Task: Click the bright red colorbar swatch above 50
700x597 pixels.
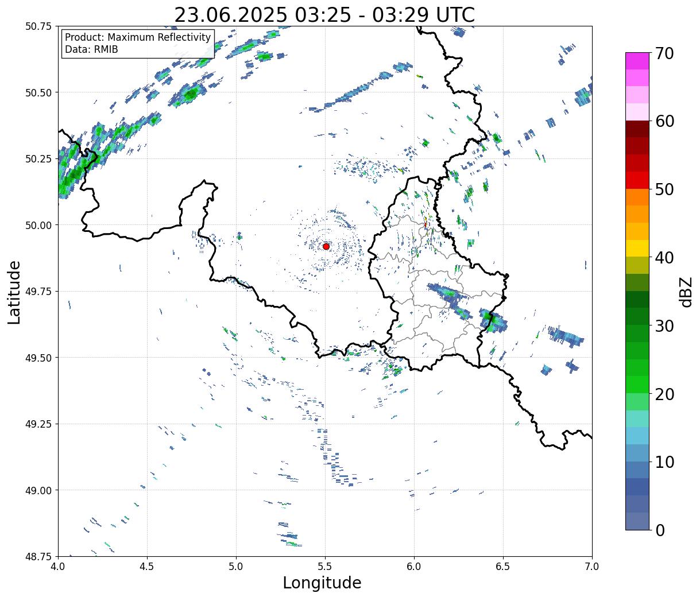Action: (637, 180)
